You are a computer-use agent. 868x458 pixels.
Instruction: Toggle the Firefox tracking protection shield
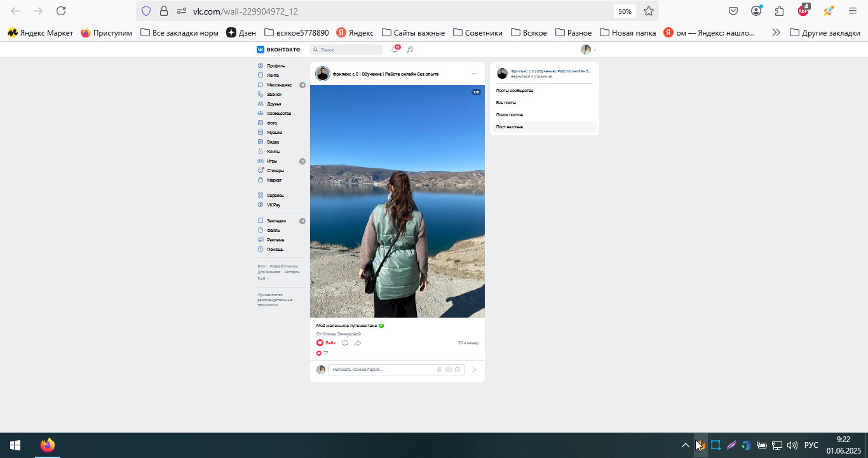click(x=146, y=11)
